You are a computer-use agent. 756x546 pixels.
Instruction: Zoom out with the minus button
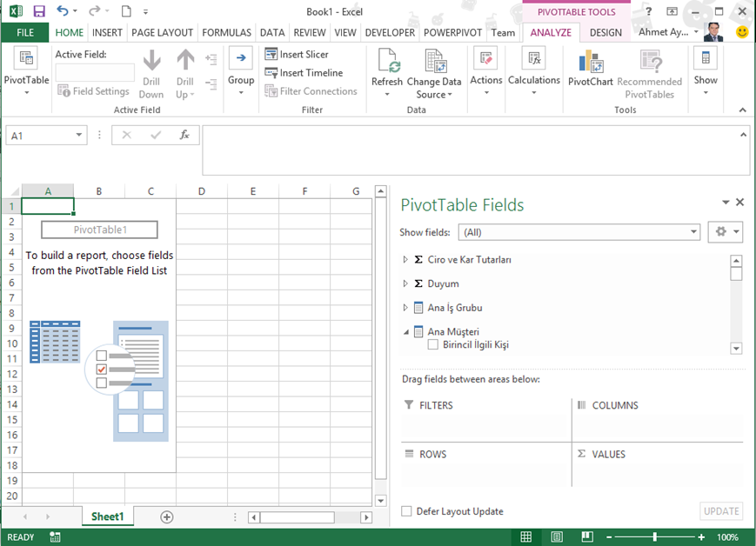click(x=609, y=536)
